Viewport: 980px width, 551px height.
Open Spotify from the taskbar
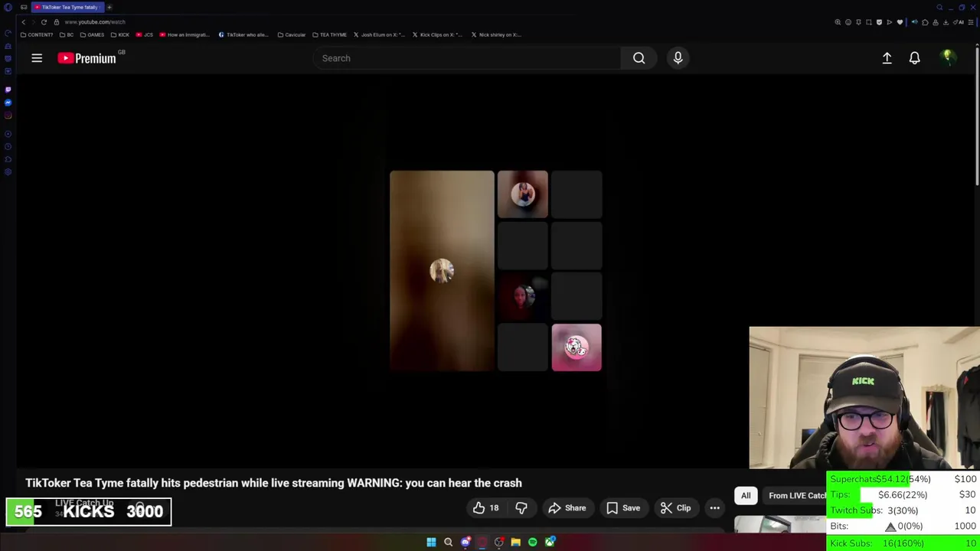point(532,543)
